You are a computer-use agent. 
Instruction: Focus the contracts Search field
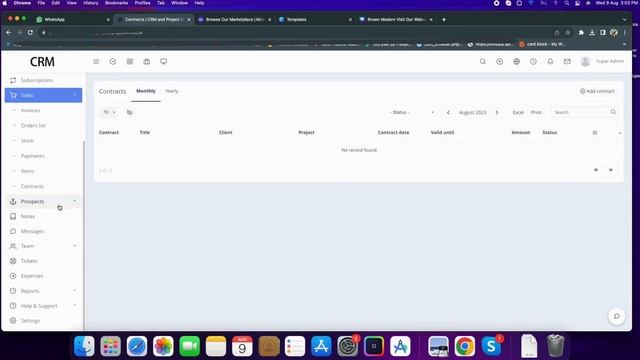(584, 112)
